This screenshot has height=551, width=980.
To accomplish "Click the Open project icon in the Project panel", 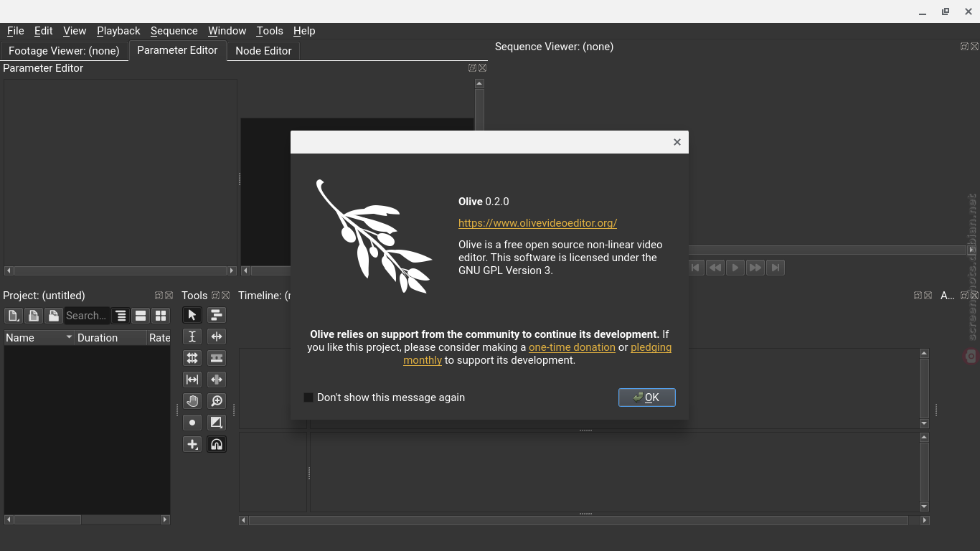I will pos(33,316).
